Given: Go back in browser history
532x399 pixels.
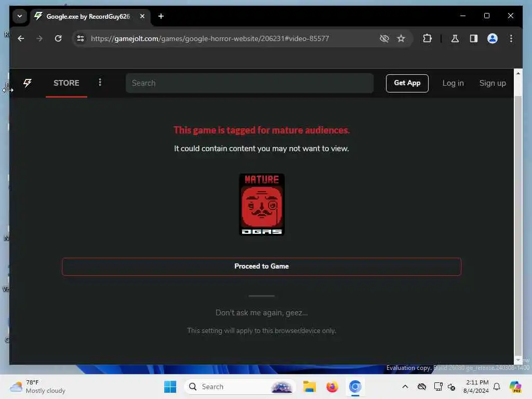Looking at the screenshot, I should (x=21, y=38).
